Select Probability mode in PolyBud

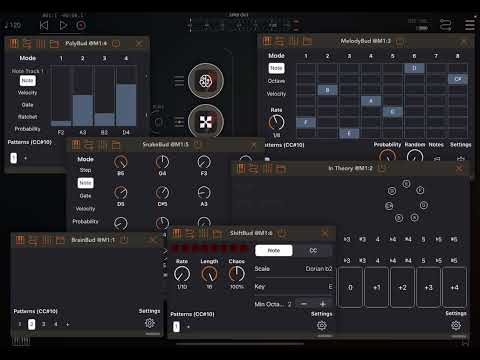(x=27, y=129)
